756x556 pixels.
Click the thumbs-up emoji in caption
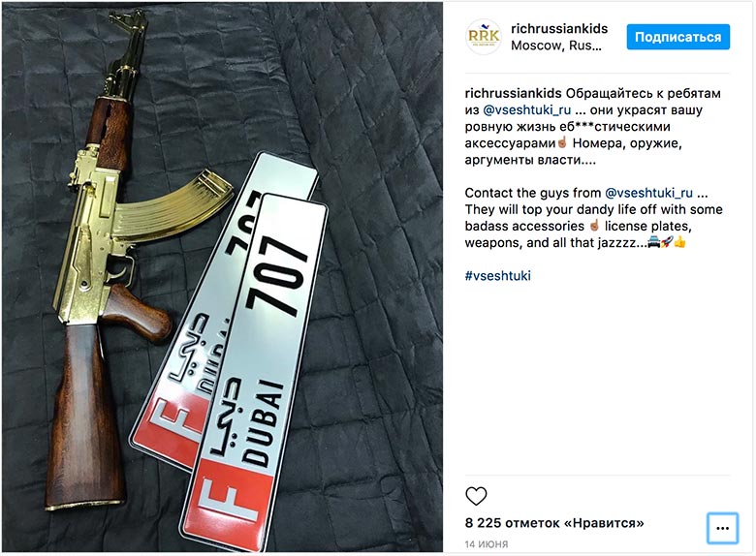click(x=679, y=242)
